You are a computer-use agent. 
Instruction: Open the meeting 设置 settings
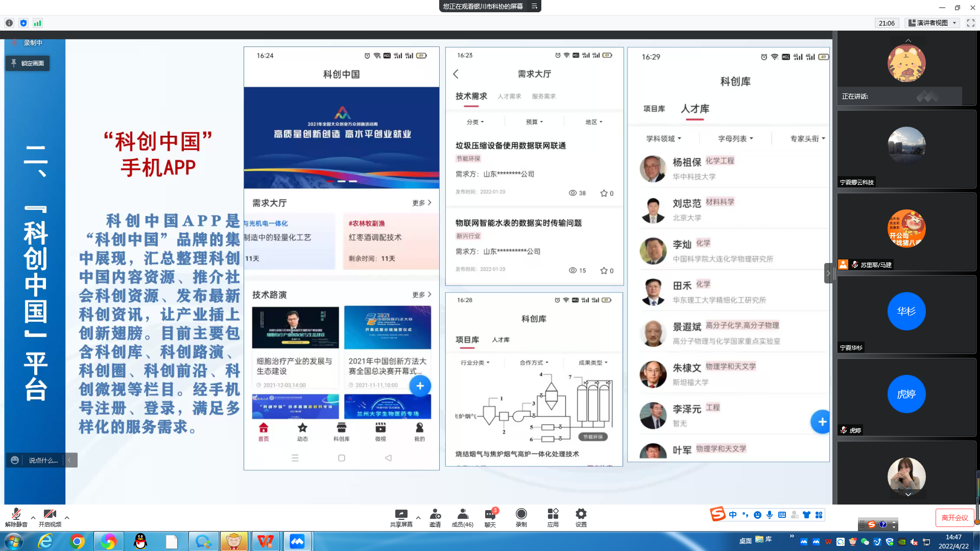(581, 517)
